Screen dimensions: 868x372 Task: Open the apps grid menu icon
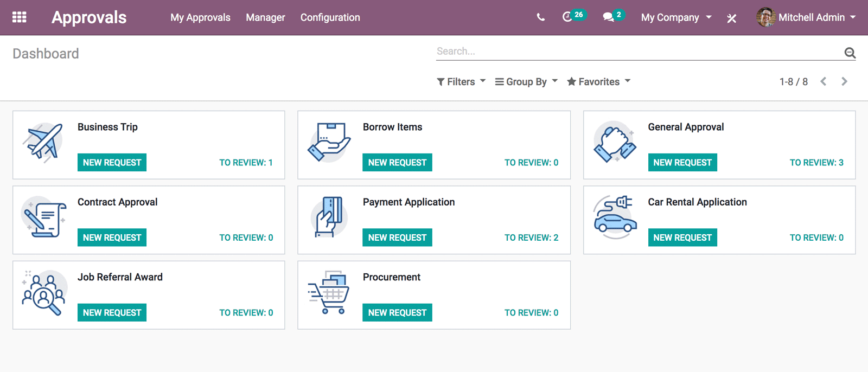click(20, 17)
